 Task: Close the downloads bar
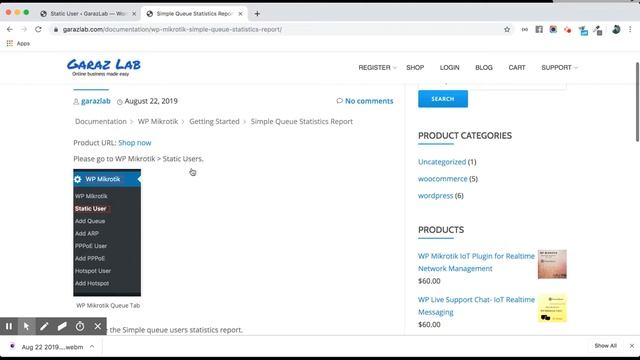pos(632,346)
